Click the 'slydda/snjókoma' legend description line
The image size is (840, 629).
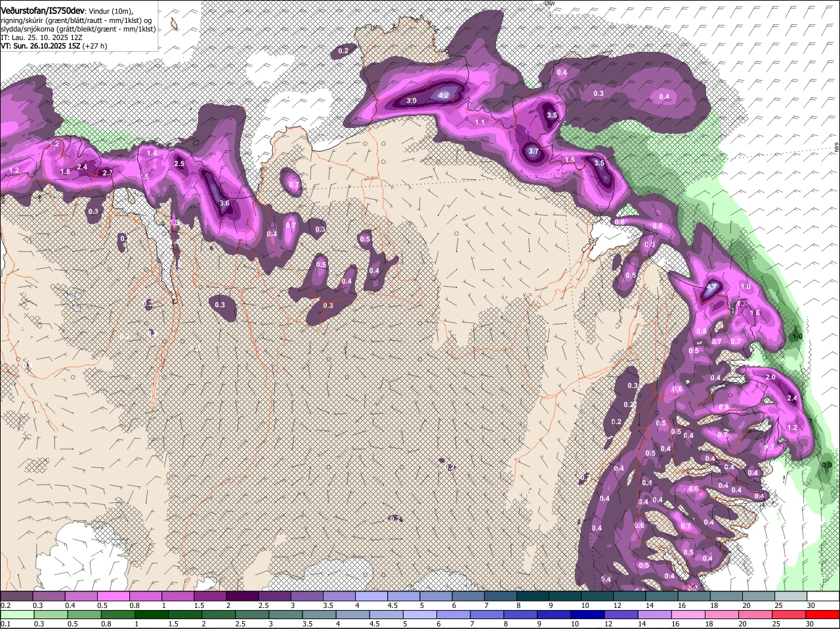[78, 29]
